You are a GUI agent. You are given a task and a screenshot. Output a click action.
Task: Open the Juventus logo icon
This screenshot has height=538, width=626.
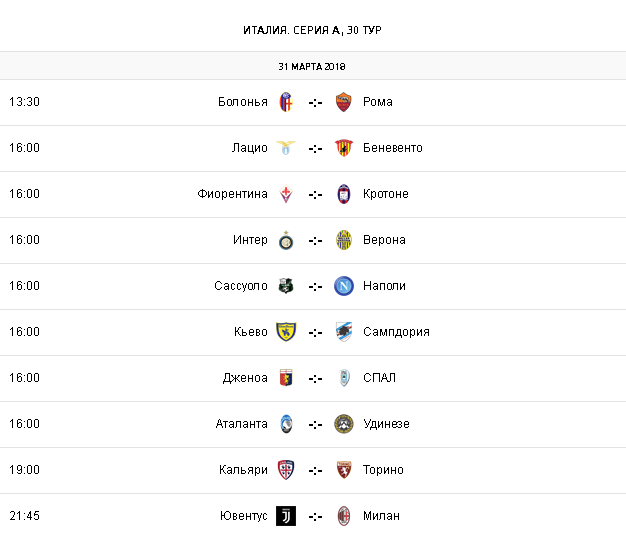click(x=286, y=516)
